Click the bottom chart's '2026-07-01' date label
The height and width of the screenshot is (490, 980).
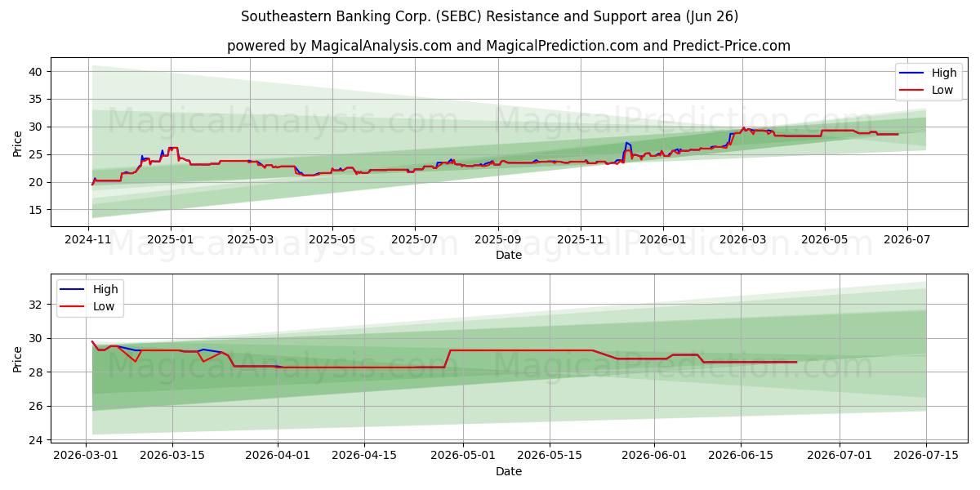point(840,457)
